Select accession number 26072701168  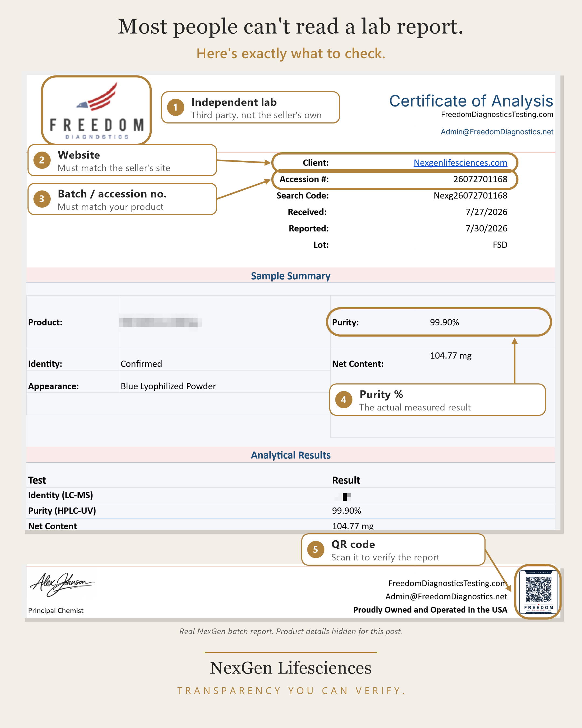coord(480,179)
